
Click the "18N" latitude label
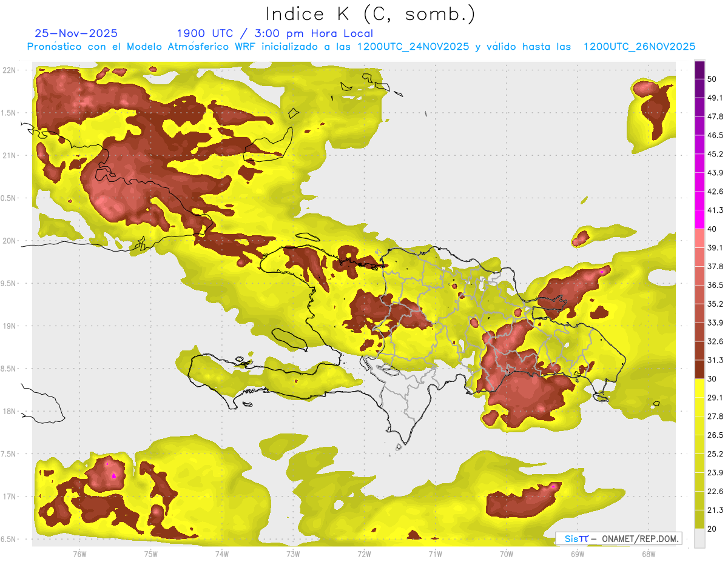click(10, 411)
